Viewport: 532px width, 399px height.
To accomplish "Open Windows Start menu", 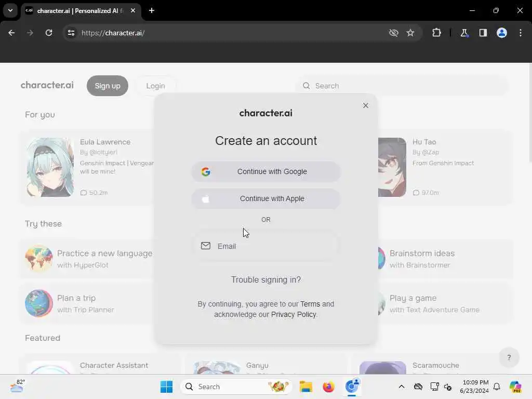I will pyautogui.click(x=166, y=387).
